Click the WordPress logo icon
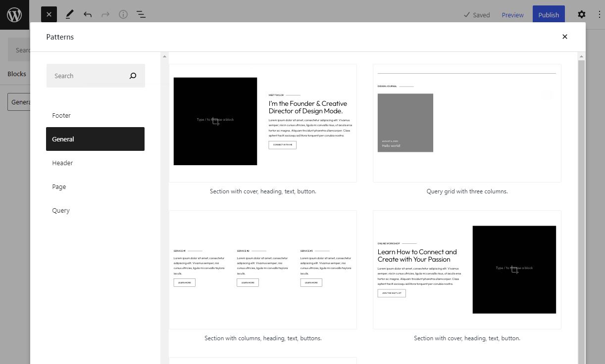Screen dimensions: 605x364 14,15
